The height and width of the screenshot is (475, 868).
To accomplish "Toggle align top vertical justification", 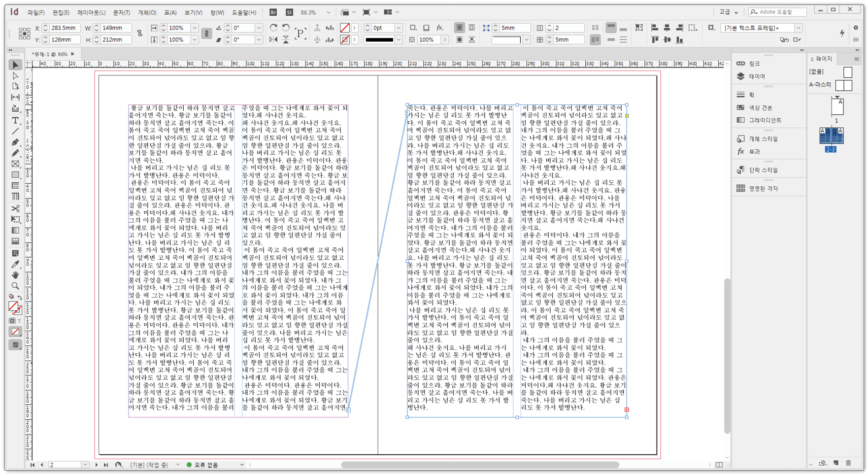I will pyautogui.click(x=611, y=28).
